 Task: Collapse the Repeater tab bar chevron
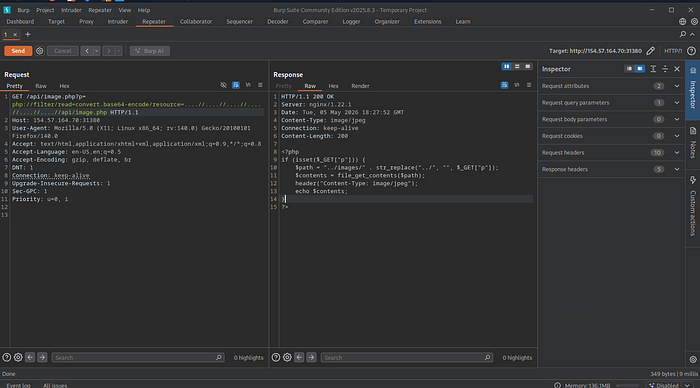(x=693, y=34)
